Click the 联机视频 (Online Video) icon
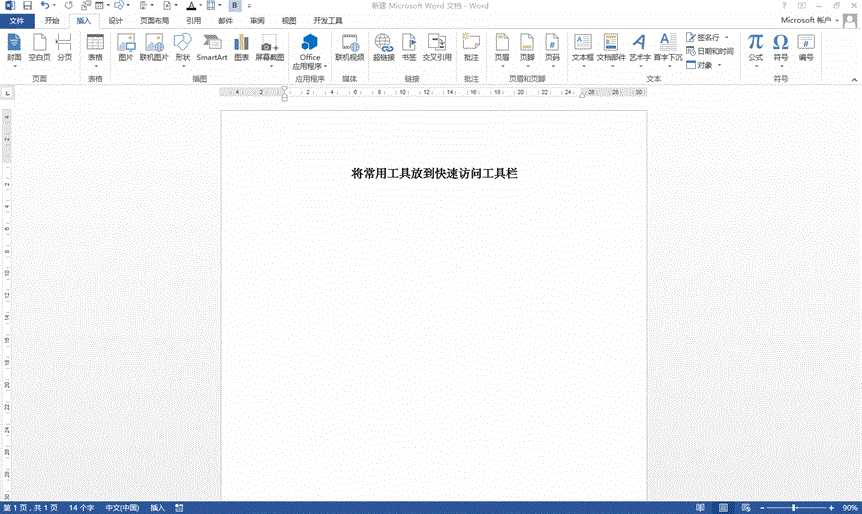This screenshot has height=514, width=862. [x=349, y=47]
